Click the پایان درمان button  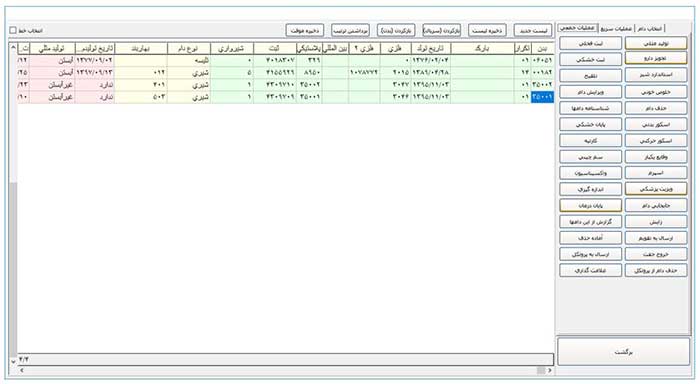tap(591, 205)
